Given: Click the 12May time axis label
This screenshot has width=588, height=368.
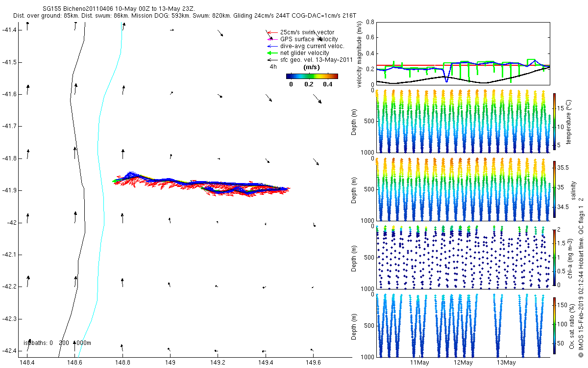Looking at the screenshot, I should tap(463, 363).
